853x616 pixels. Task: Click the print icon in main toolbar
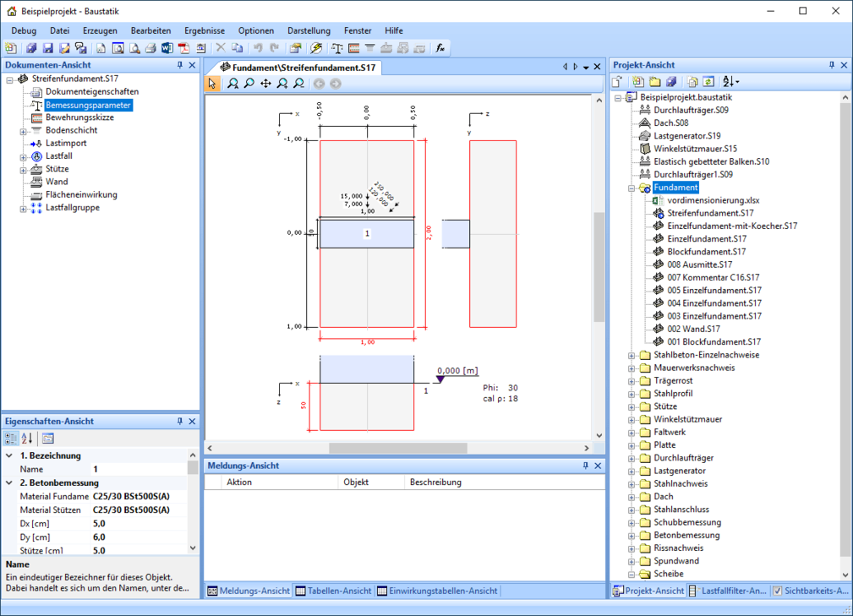point(150,48)
